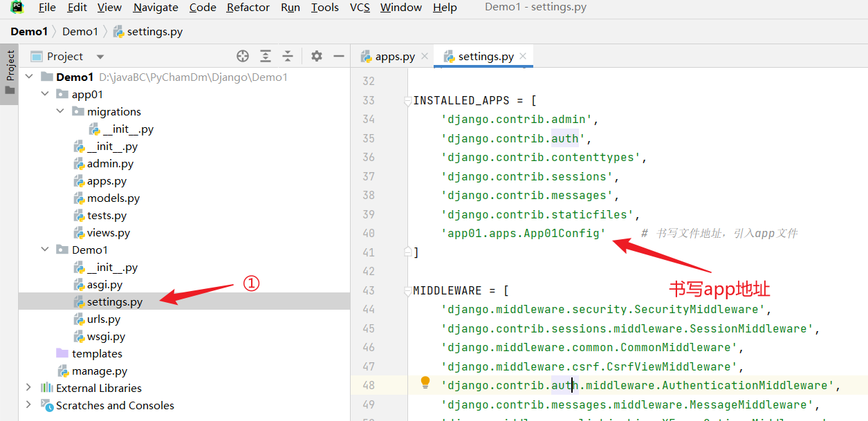Select __init__.py in app01 folder
The image size is (868, 421).
coord(105,146)
